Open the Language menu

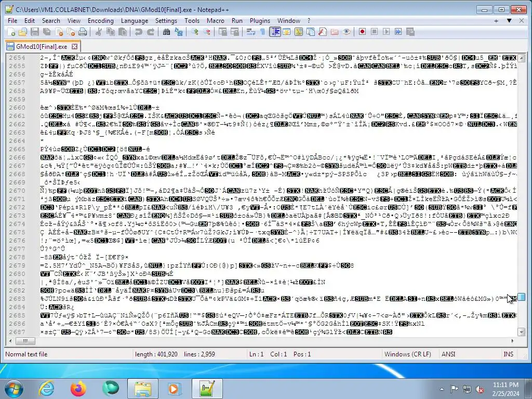point(135,21)
